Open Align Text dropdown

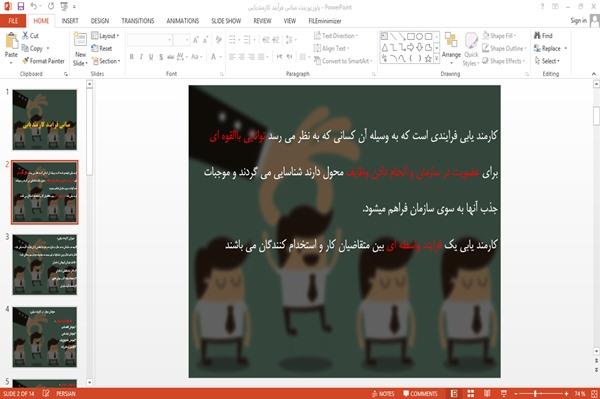[x=331, y=48]
